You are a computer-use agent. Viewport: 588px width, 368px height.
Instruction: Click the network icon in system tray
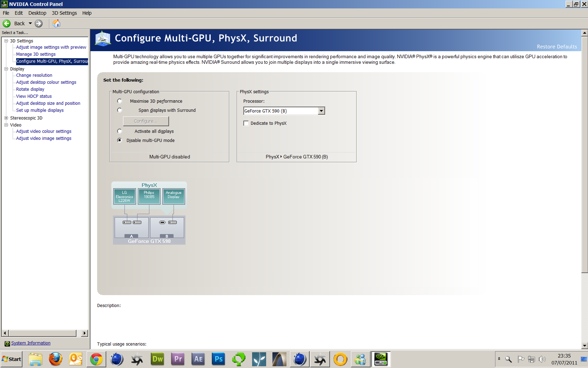(532, 359)
